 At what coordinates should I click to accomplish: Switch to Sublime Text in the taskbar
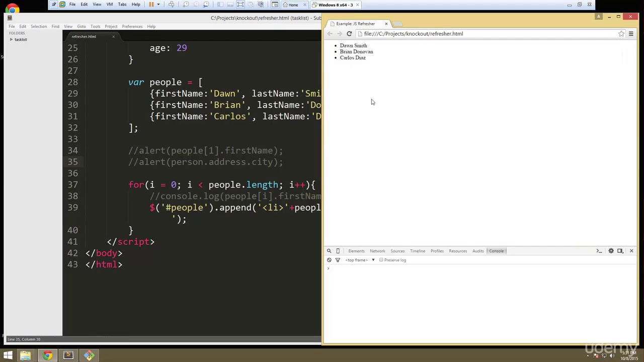(68, 356)
